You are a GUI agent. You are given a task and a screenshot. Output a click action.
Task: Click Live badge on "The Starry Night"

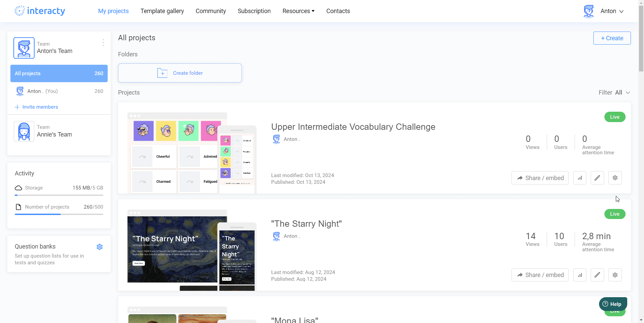point(615,214)
